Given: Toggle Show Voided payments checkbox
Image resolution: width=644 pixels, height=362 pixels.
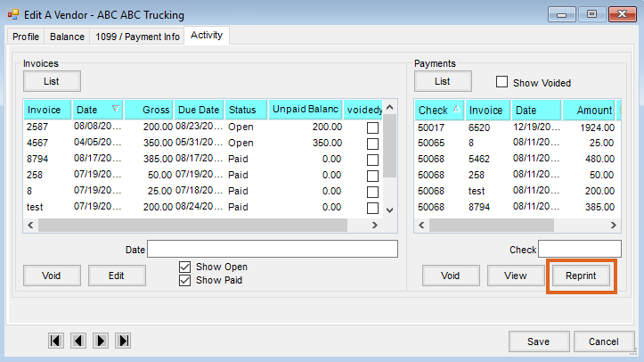Looking at the screenshot, I should pos(501,82).
